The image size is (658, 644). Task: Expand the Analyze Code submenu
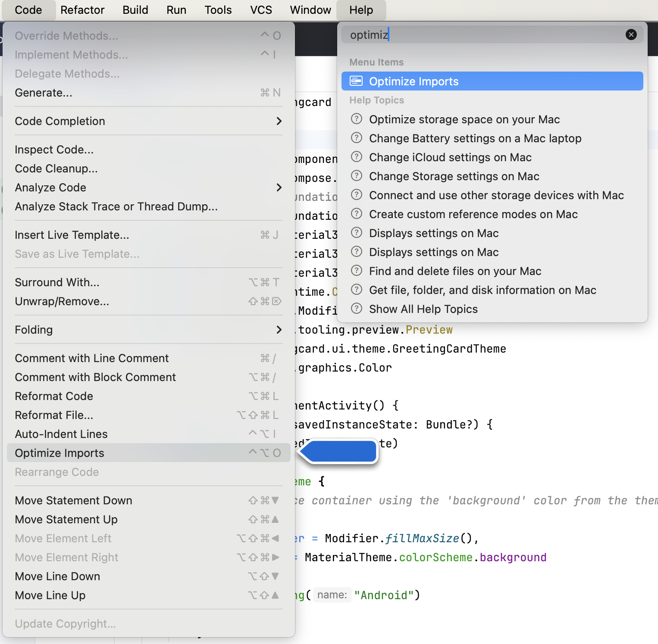pos(279,188)
